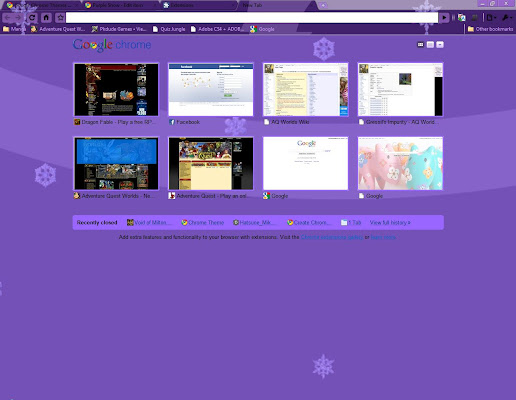
Task: Click View full history link
Action: (x=390, y=222)
